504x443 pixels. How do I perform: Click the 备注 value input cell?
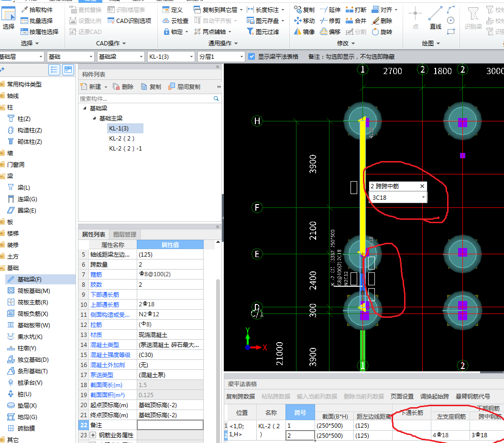coord(170,425)
